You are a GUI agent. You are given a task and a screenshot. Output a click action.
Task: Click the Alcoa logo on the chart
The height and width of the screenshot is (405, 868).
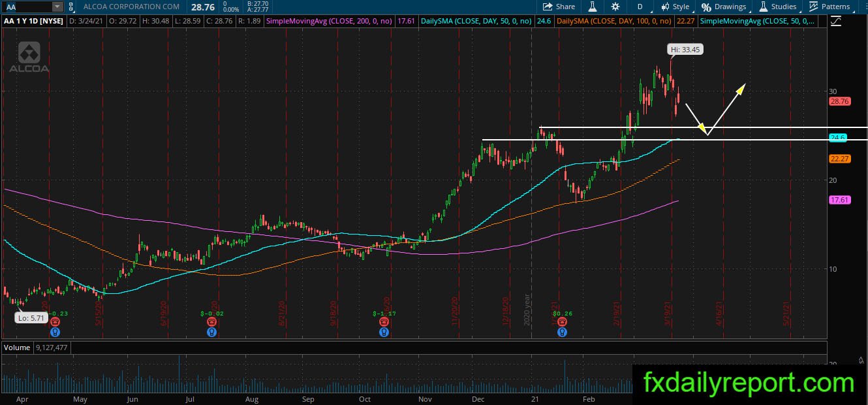(x=28, y=57)
